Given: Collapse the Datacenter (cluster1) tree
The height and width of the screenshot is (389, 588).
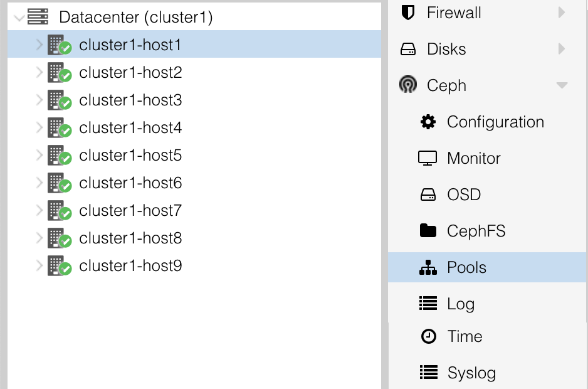Looking at the screenshot, I should 18,18.
